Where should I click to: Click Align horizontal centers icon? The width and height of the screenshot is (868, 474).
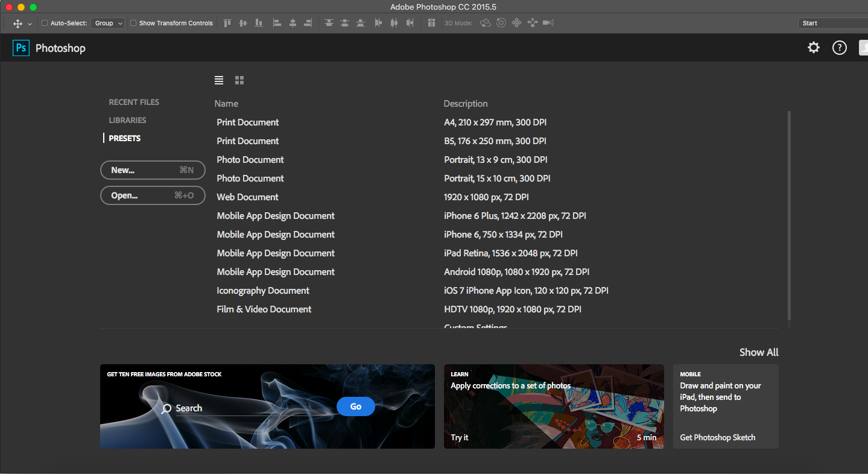click(x=293, y=23)
